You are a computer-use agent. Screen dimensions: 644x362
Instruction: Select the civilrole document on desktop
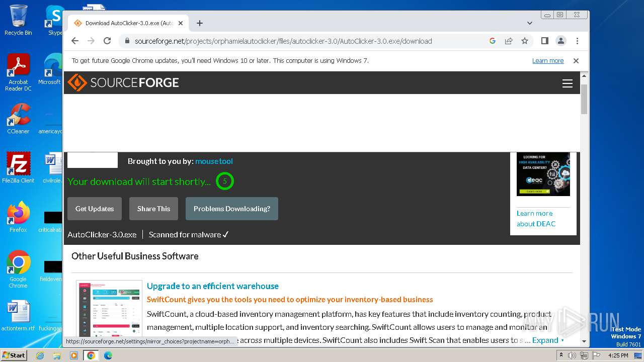pyautogui.click(x=52, y=168)
